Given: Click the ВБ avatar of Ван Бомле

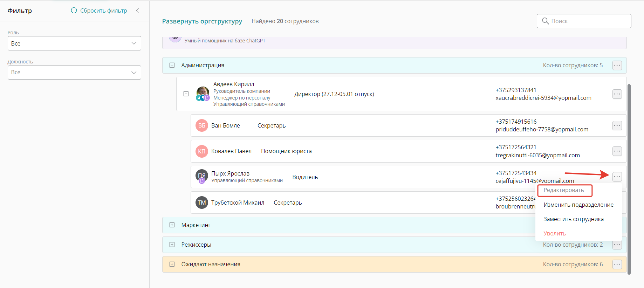Looking at the screenshot, I should 202,125.
